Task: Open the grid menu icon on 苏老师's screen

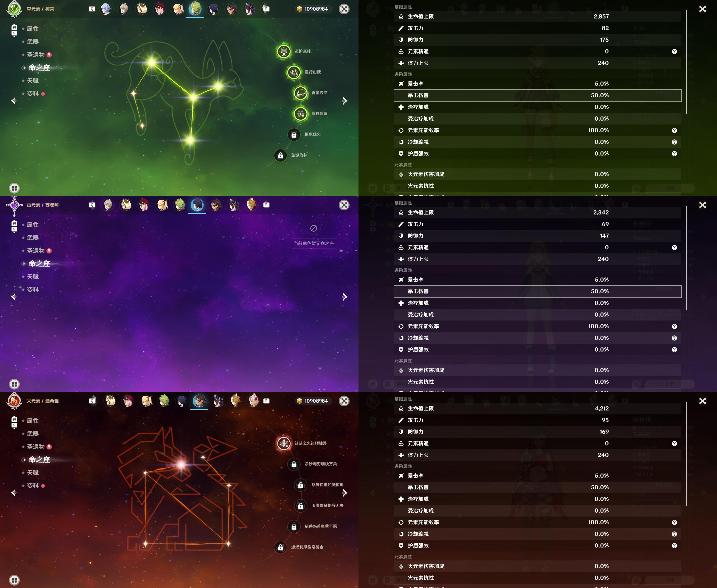Action: tap(14, 384)
